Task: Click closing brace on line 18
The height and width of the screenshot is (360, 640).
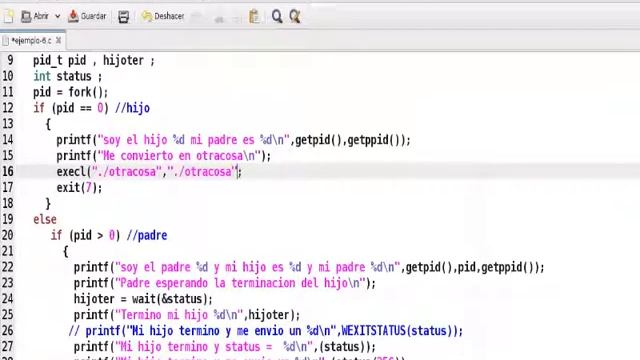Action: (x=48, y=204)
